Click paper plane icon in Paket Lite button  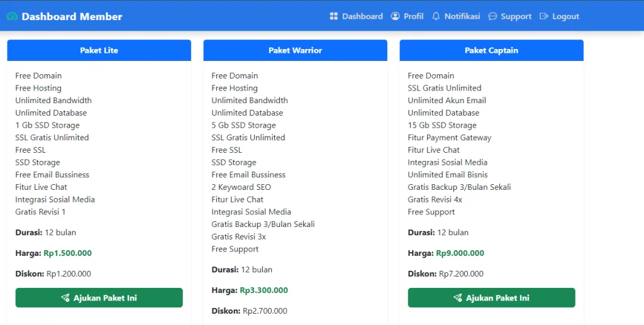(65, 298)
